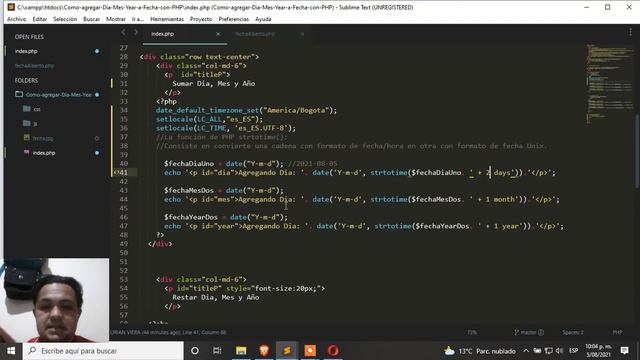Image resolution: width=640 pixels, height=360 pixels.
Task: Click the 'Restar Dia, Mes y Año' text
Action: (x=216, y=298)
